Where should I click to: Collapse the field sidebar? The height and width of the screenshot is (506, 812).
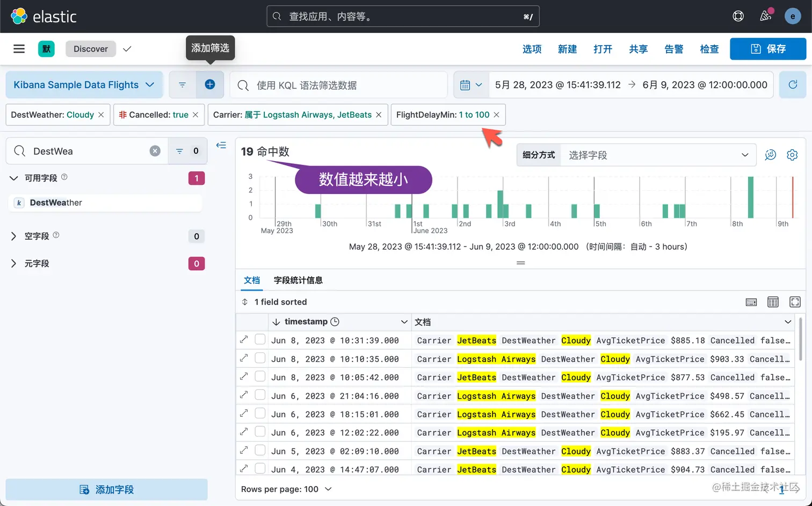221,145
